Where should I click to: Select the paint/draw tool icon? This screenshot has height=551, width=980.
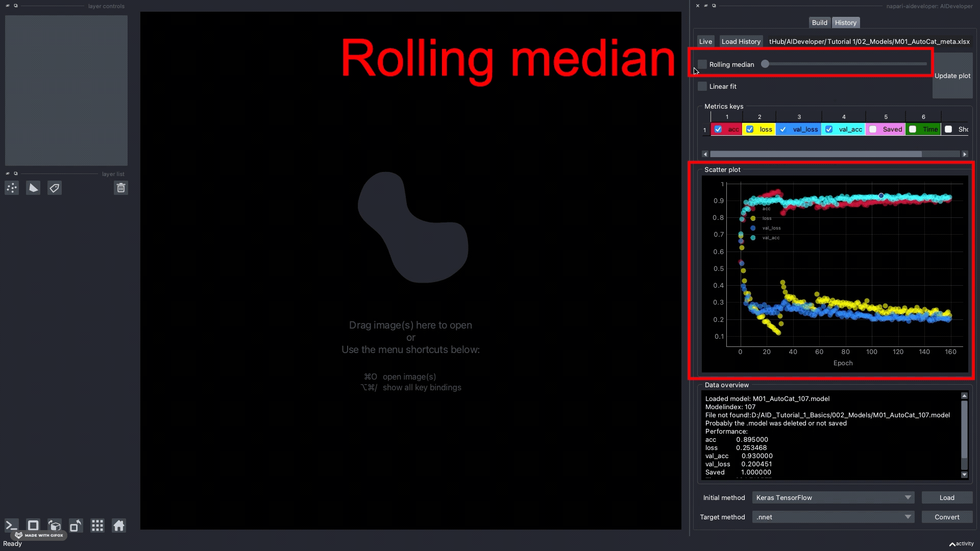click(55, 188)
